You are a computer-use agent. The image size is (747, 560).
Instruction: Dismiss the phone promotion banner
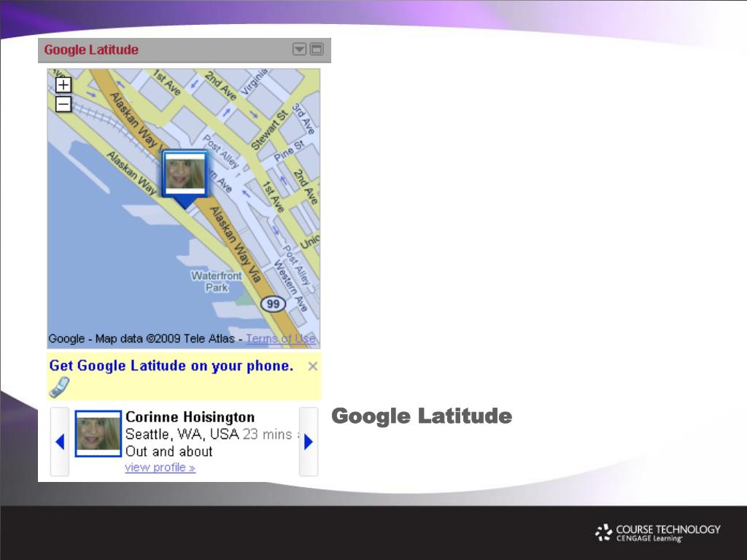(312, 366)
